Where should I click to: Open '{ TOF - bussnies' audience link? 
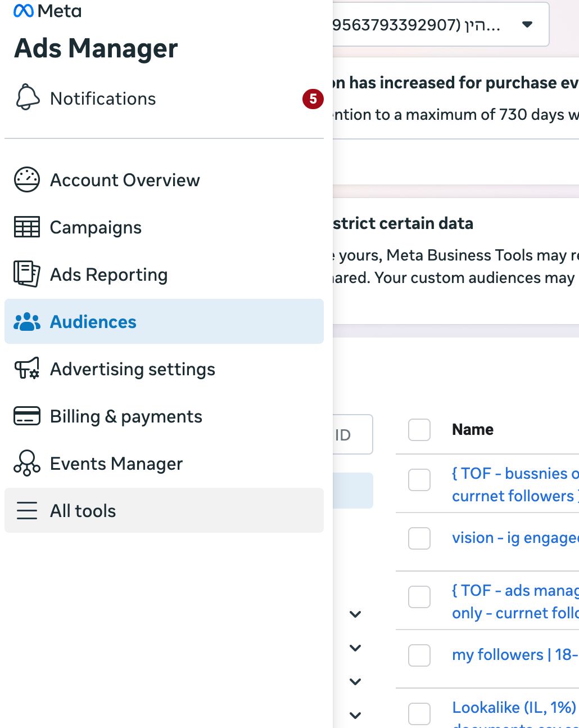coord(515,484)
